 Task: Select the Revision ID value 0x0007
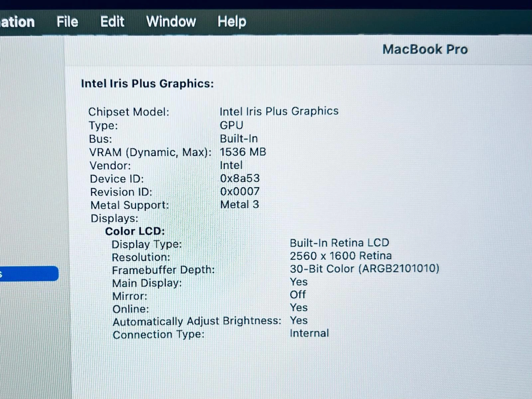(x=240, y=191)
